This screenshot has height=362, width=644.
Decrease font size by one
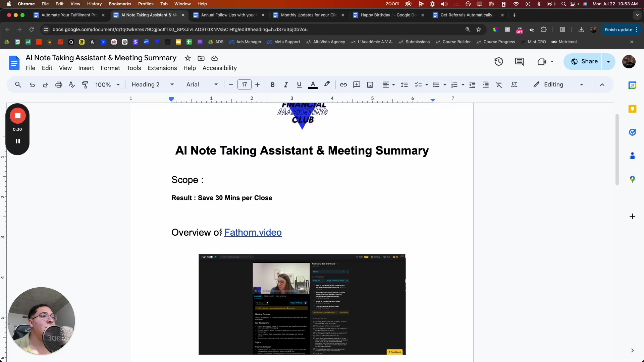click(x=231, y=85)
